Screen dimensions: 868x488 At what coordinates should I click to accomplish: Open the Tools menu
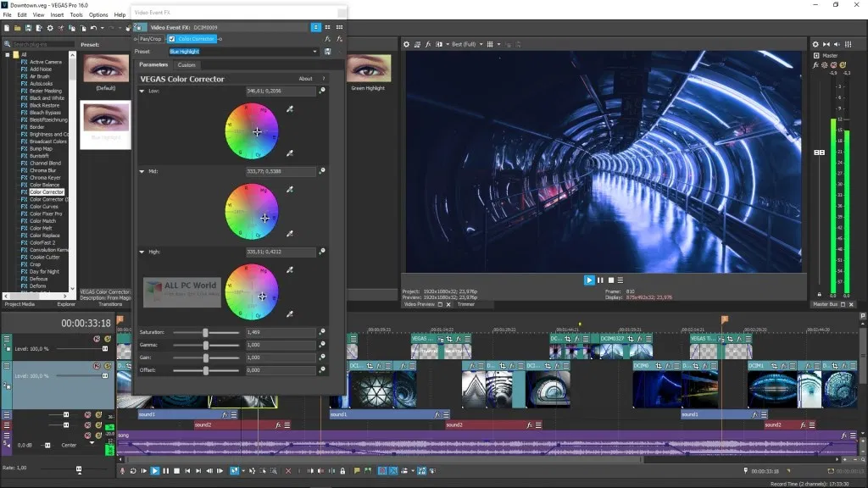pos(76,14)
